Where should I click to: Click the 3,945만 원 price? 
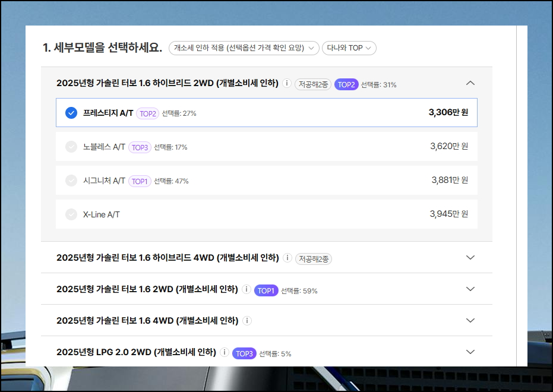pos(449,214)
